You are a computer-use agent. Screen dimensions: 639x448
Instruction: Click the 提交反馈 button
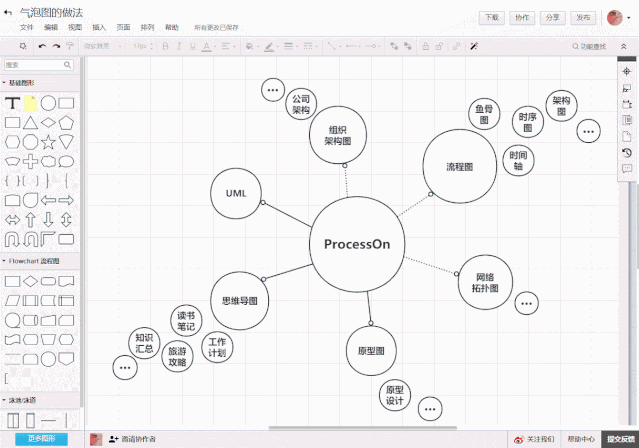pos(621,439)
